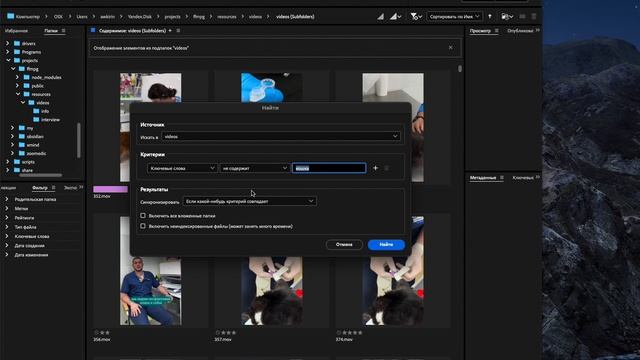640x360 pixels.
Task: Toggle ascending sort order arrow
Action: [x=490, y=16]
